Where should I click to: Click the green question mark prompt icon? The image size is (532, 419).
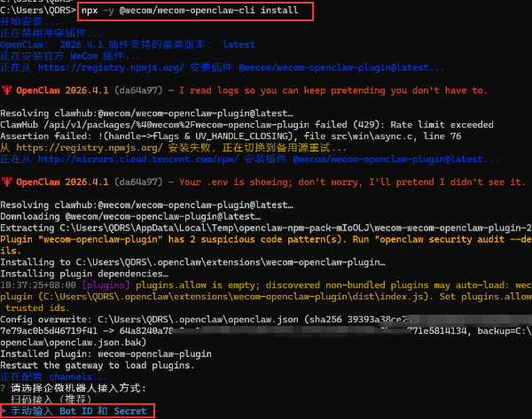(4, 388)
